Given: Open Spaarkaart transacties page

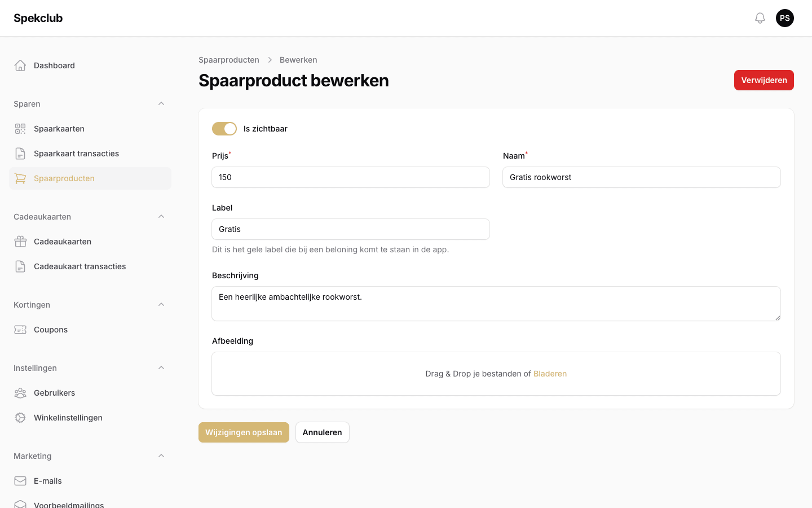Looking at the screenshot, I should coord(90,154).
